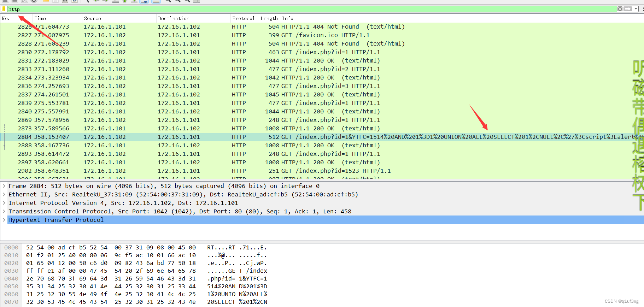Click hex row offset 0030 containing GET
Image resolution: width=644 pixels, height=307 pixels.
[11, 271]
